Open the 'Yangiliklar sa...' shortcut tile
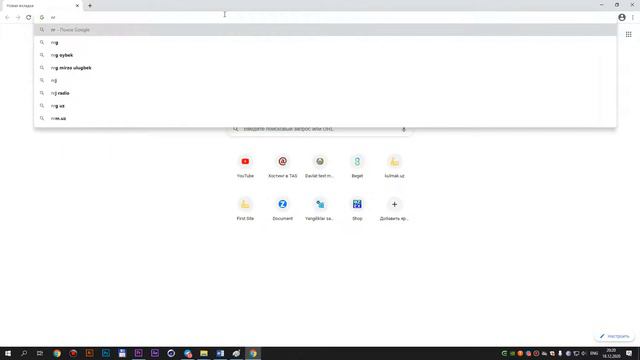 click(320, 209)
